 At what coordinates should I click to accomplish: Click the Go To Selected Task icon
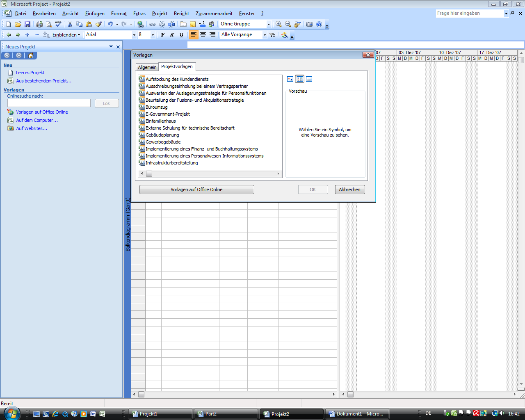pos(298,24)
